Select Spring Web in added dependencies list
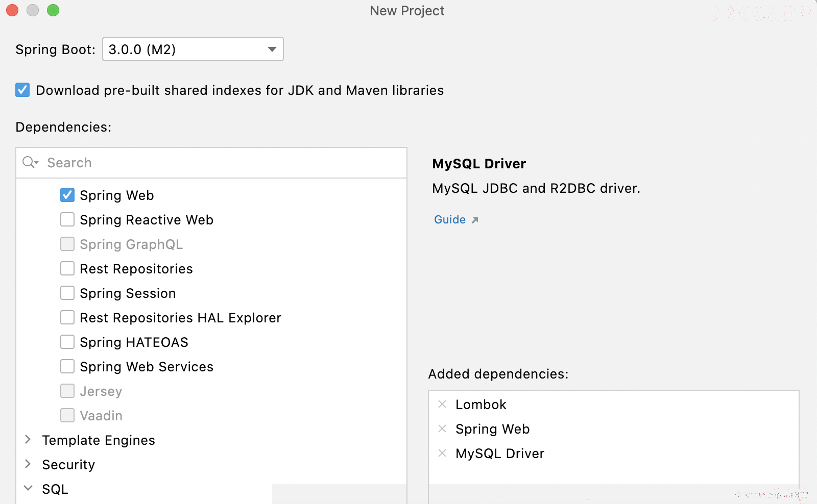 pos(492,429)
